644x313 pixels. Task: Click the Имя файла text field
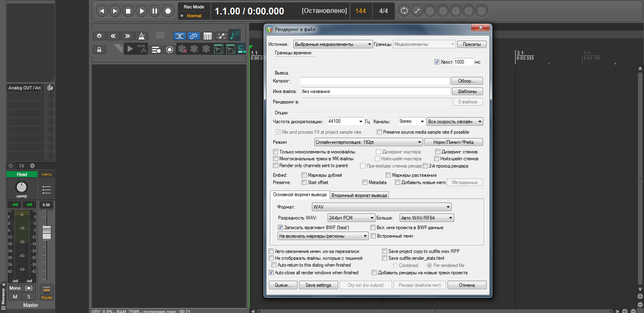(x=375, y=91)
